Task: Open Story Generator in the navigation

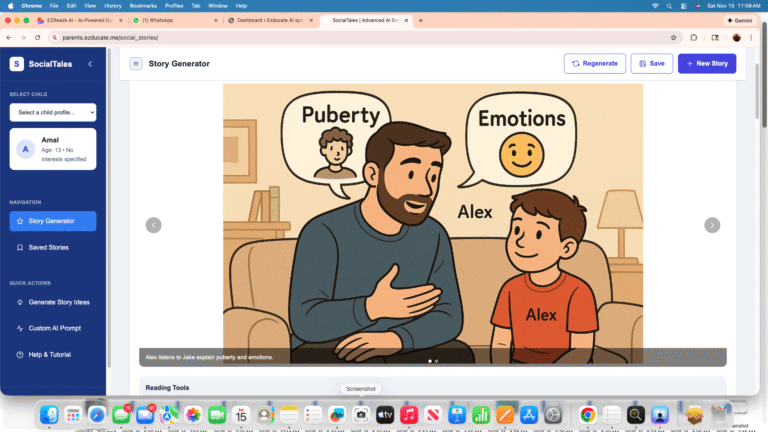Action: (x=53, y=221)
